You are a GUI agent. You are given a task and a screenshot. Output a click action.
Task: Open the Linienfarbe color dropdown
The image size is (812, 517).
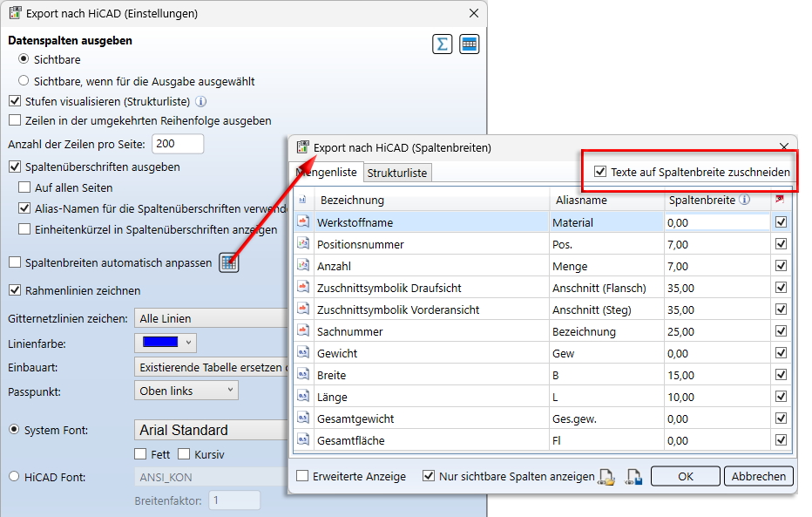coord(166,343)
